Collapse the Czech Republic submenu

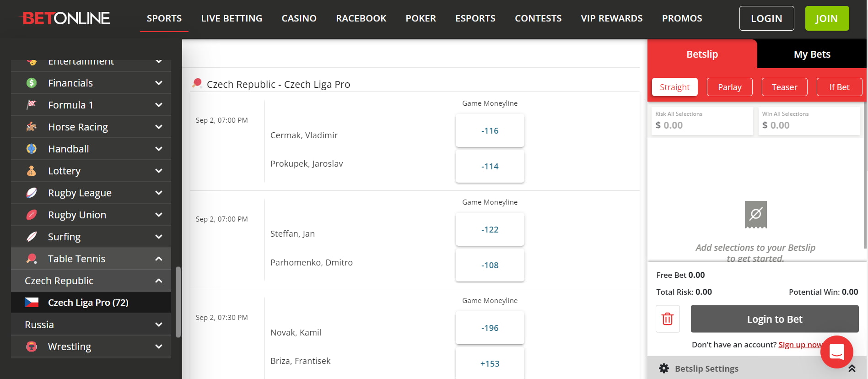click(x=159, y=281)
